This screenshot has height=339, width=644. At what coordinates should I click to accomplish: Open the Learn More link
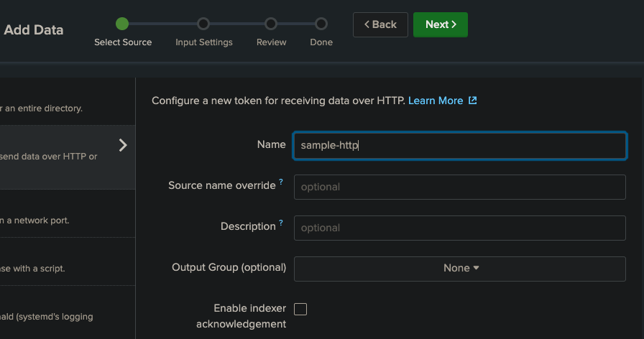pos(436,101)
